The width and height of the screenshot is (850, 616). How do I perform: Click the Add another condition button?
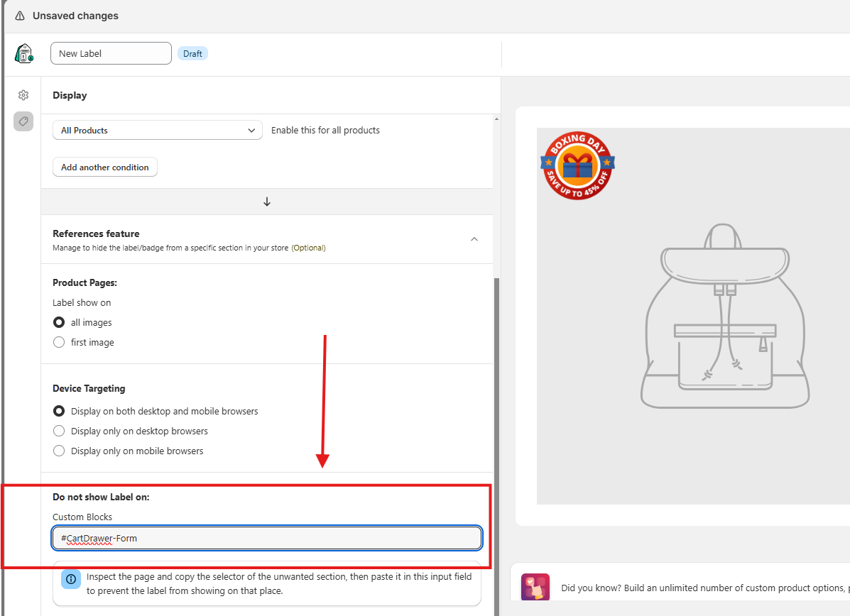click(x=105, y=167)
